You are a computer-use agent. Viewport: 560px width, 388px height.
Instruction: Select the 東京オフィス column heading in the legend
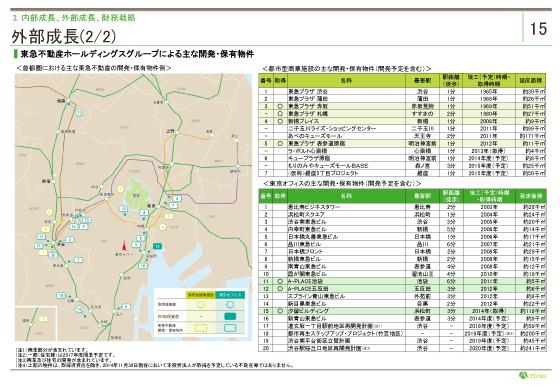[x=230, y=295]
